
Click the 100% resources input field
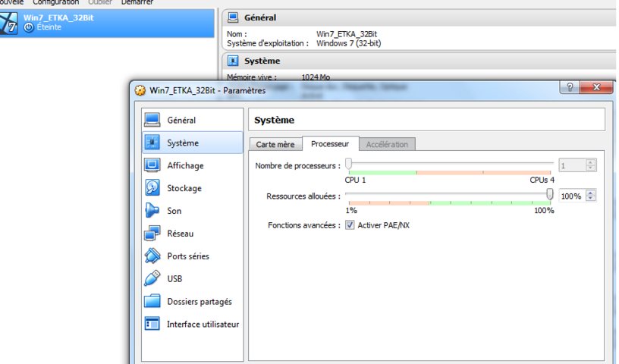tap(573, 196)
